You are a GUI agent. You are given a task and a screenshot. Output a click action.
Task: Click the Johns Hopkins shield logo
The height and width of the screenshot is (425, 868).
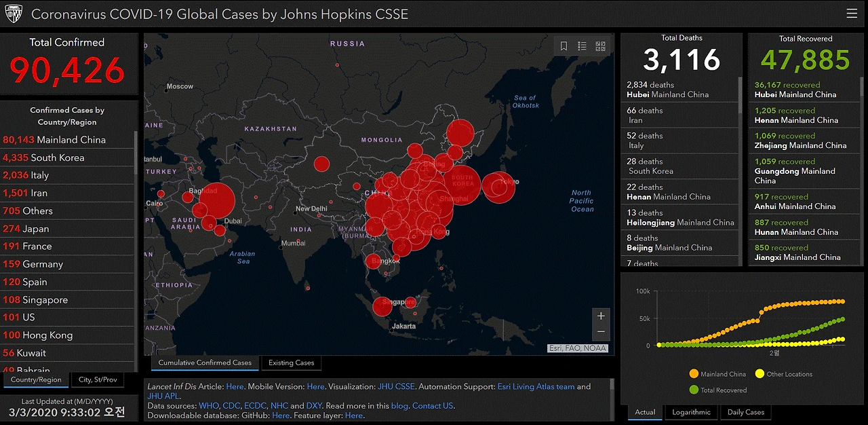tap(14, 14)
